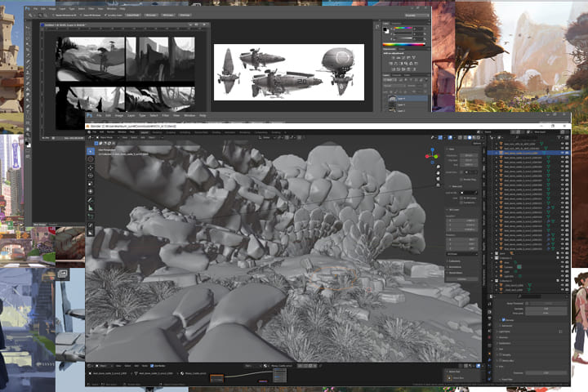Viewport: 588px width, 392px height.
Task: Click the Fill Screen button in Photoshop
Action: 168,16
